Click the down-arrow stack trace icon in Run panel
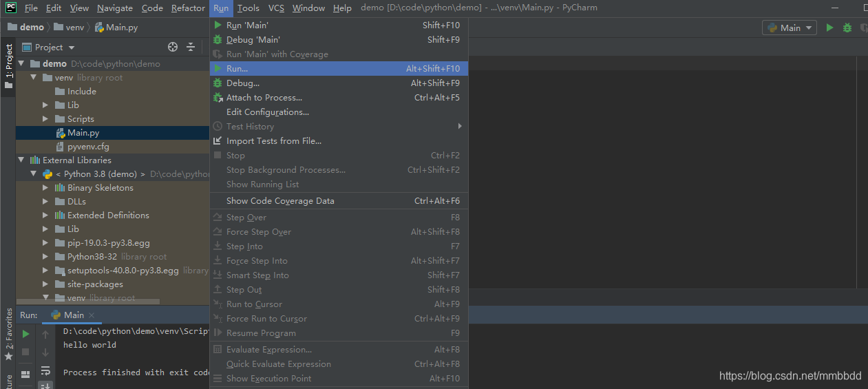This screenshot has height=389, width=868. (45, 352)
